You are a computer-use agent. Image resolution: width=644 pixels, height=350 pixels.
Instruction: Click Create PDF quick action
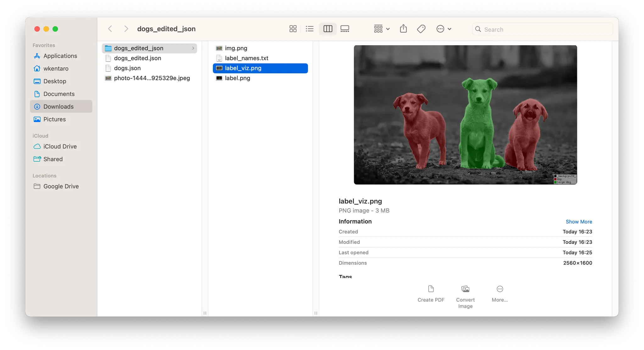coord(431,294)
